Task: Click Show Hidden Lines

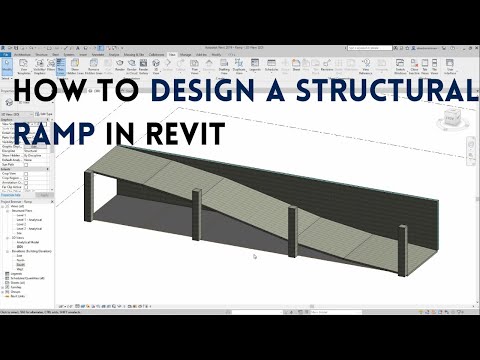Action: (75, 67)
